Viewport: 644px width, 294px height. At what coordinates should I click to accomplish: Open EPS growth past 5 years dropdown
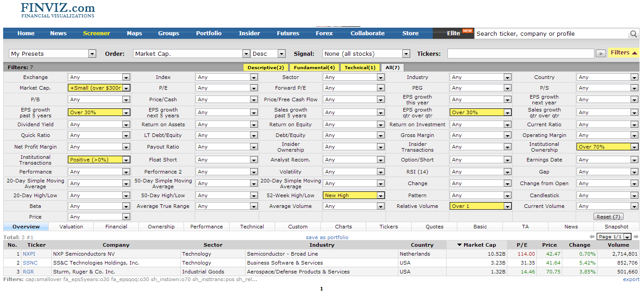point(99,112)
